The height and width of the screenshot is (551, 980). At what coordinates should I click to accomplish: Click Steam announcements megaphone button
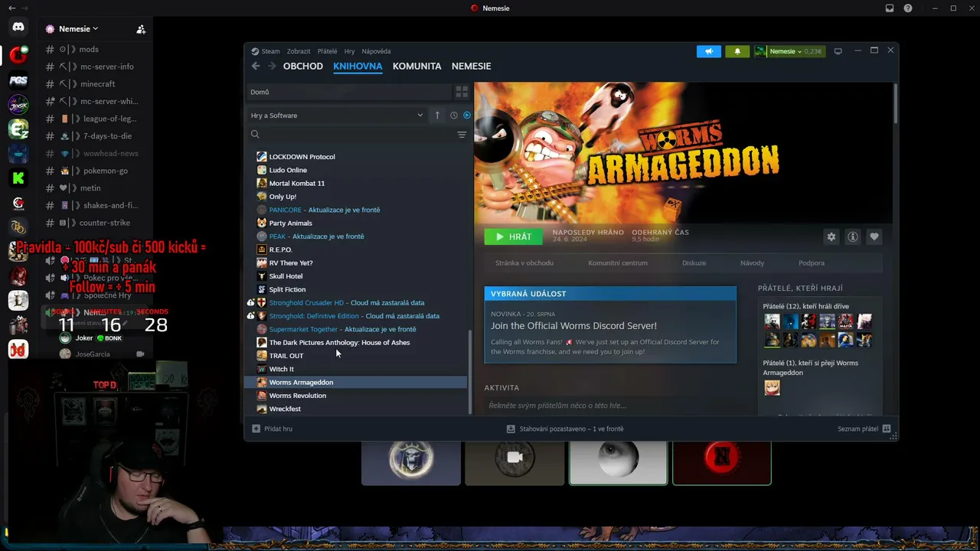click(709, 51)
